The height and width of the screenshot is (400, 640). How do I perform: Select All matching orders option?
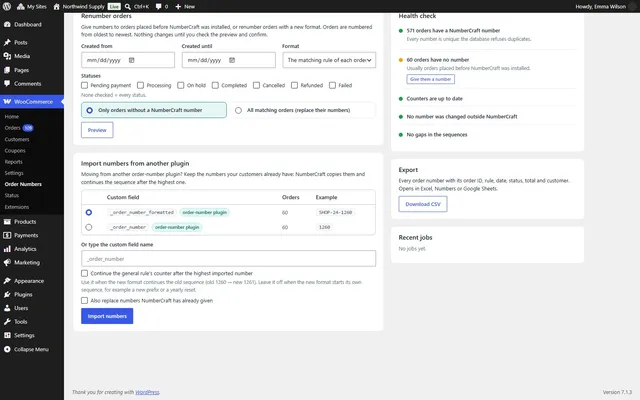[302, 110]
